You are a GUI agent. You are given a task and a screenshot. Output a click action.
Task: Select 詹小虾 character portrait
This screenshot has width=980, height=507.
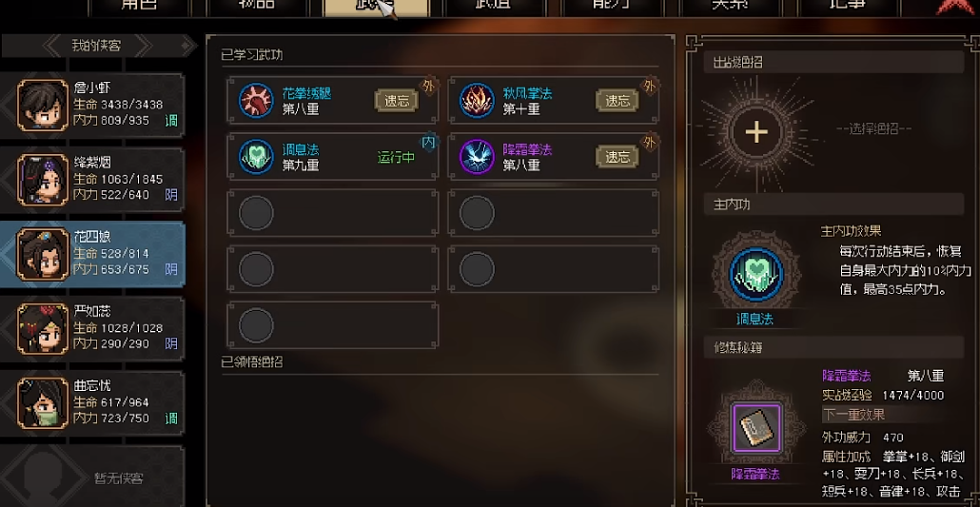pyautogui.click(x=43, y=105)
